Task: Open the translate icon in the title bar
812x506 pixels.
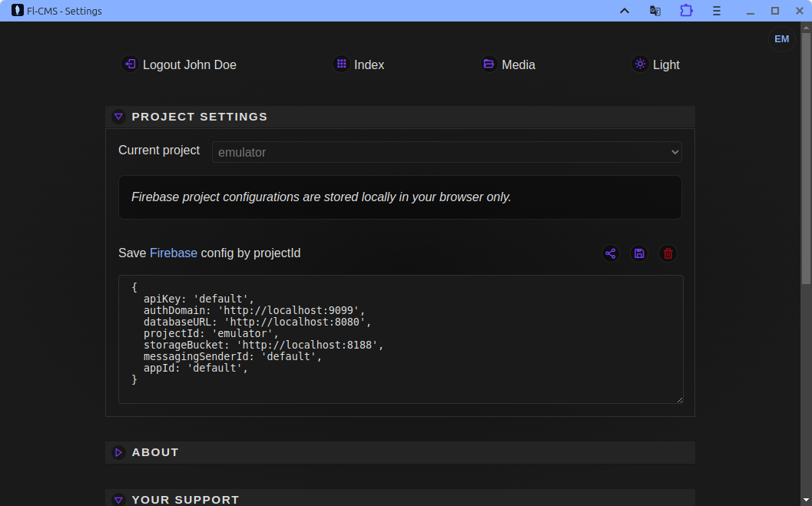Action: pos(655,11)
